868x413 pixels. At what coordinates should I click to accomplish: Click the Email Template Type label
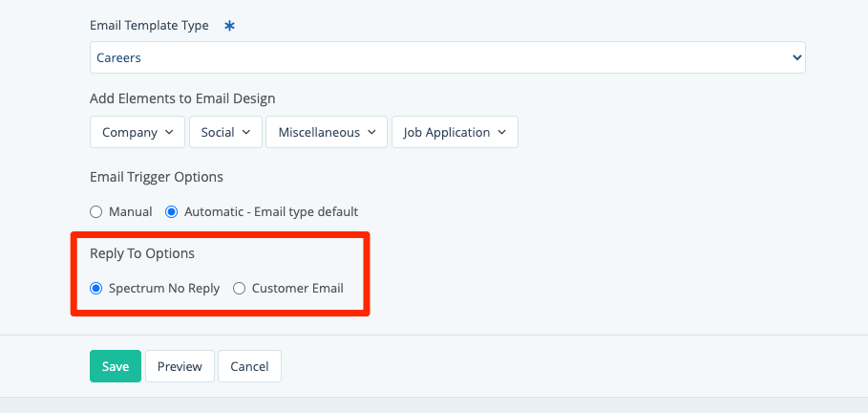[x=149, y=26]
